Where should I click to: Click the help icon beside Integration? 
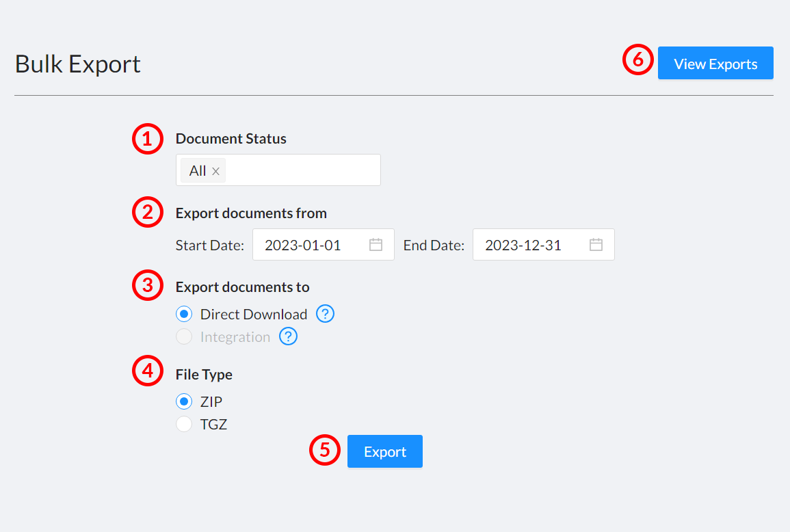pos(288,336)
